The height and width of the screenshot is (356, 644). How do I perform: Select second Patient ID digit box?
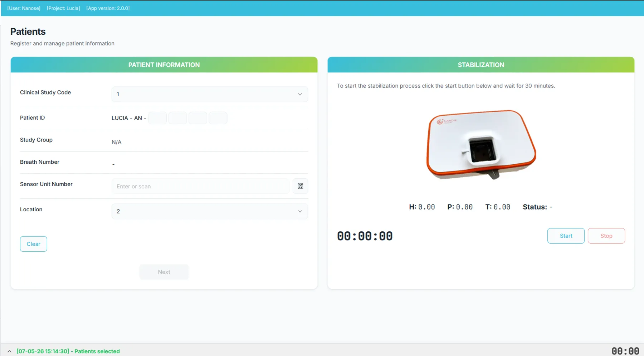point(177,118)
